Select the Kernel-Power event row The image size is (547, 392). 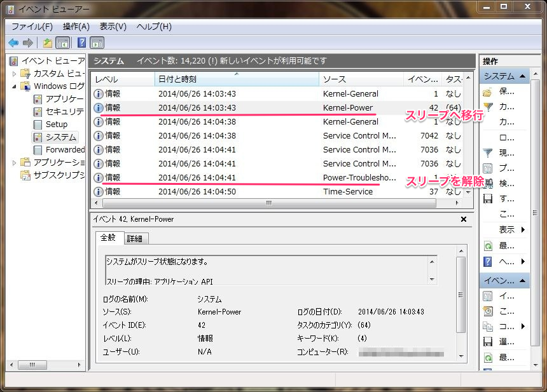278,107
